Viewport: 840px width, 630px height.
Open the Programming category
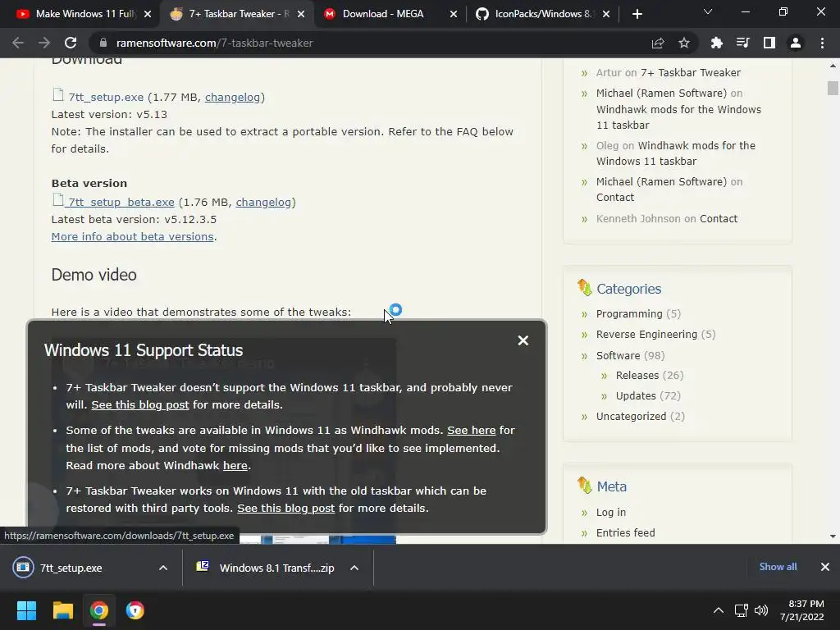tap(629, 313)
